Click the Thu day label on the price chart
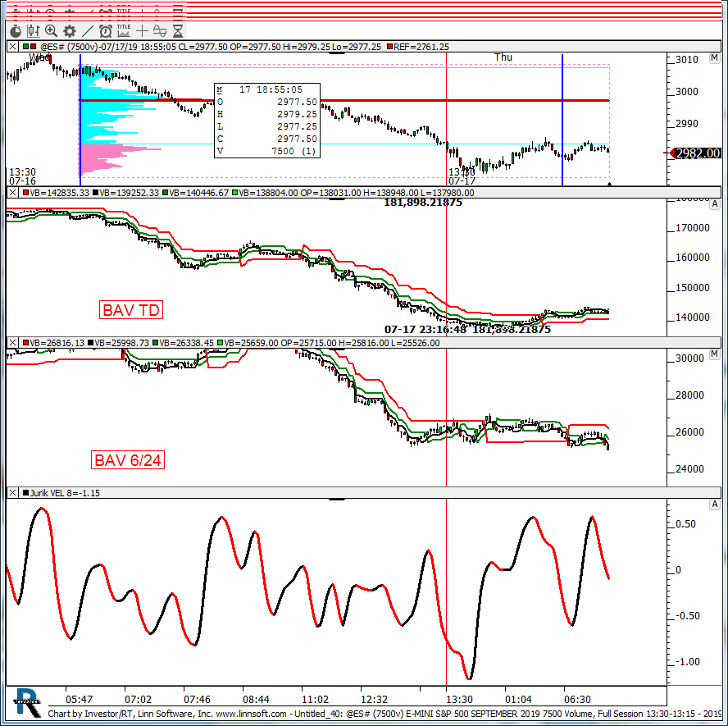728x726 pixels. click(x=503, y=57)
